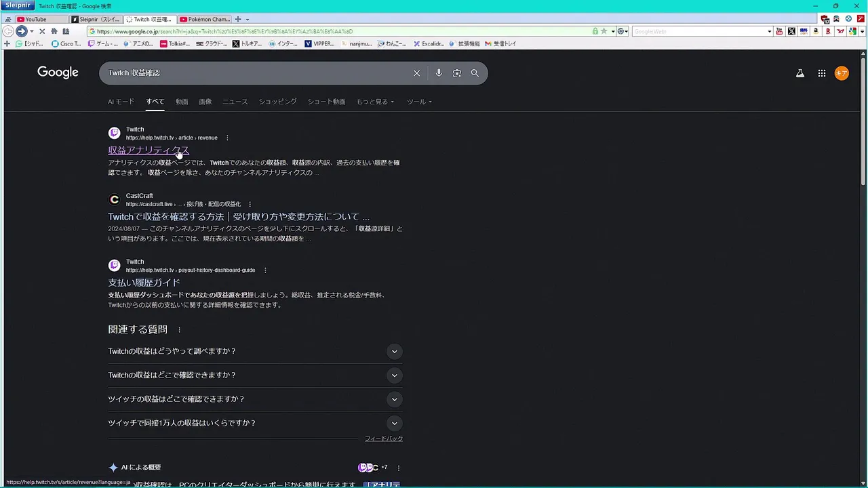Open the Google apps grid
This screenshot has height=488, width=868.
click(821, 73)
